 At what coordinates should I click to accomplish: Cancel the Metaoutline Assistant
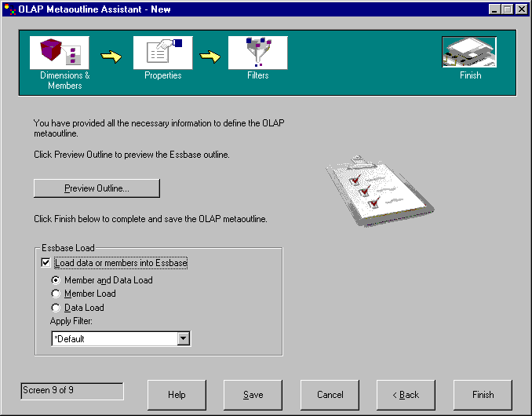pyautogui.click(x=330, y=395)
